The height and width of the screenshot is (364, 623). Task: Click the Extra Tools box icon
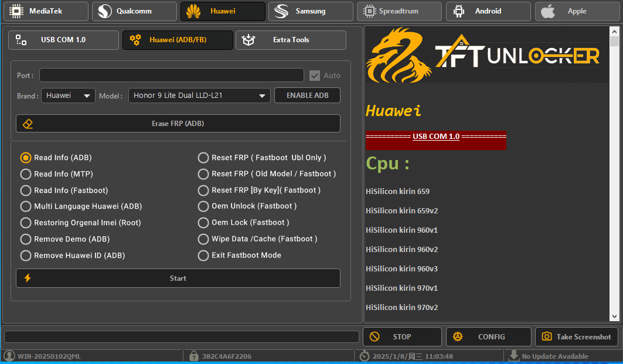(x=248, y=40)
